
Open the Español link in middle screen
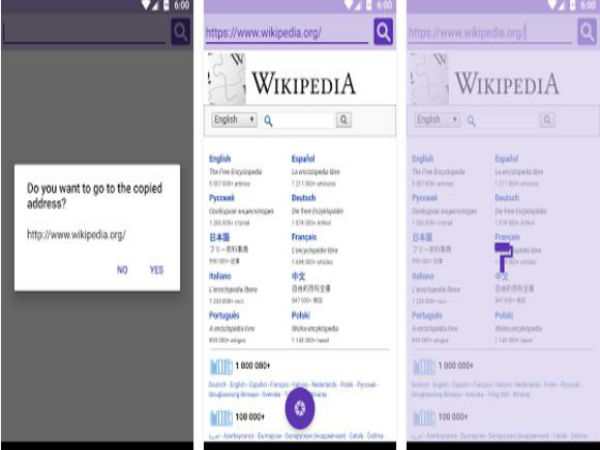[x=303, y=159]
